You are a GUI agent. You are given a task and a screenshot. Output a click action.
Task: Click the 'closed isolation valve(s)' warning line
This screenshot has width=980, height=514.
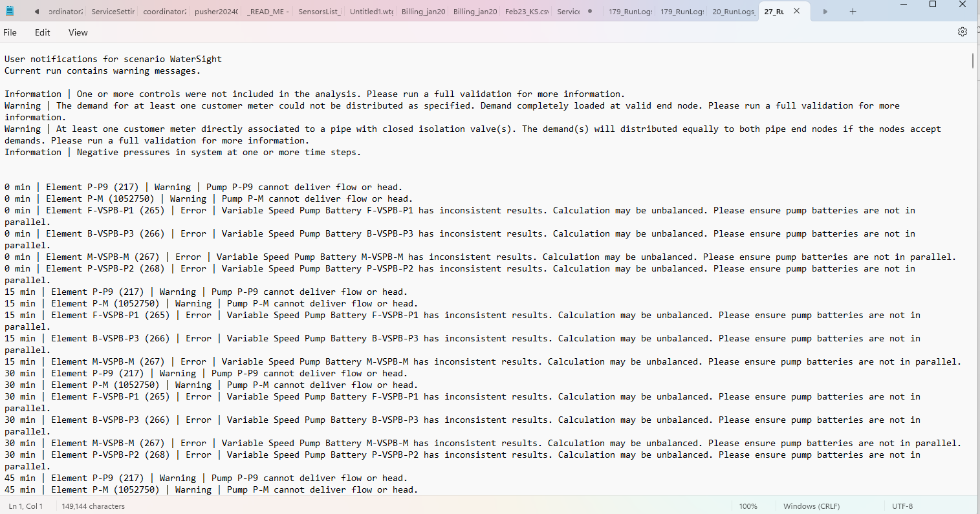(x=473, y=134)
